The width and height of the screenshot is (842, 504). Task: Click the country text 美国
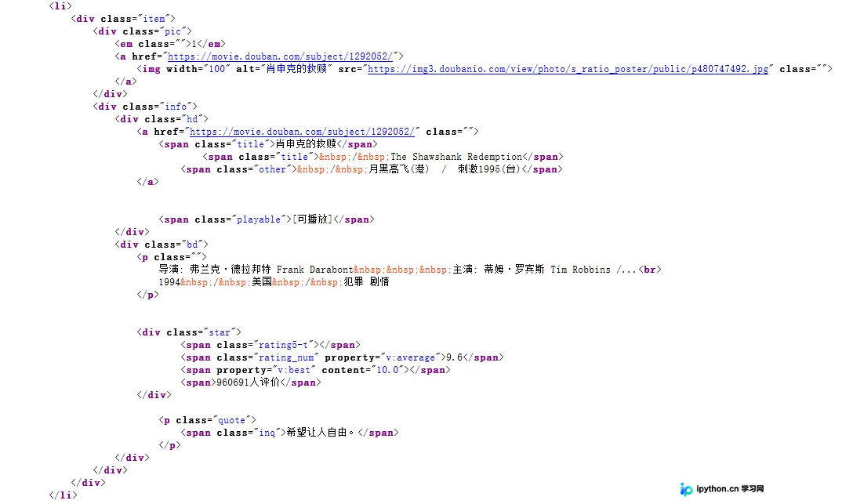click(262, 282)
